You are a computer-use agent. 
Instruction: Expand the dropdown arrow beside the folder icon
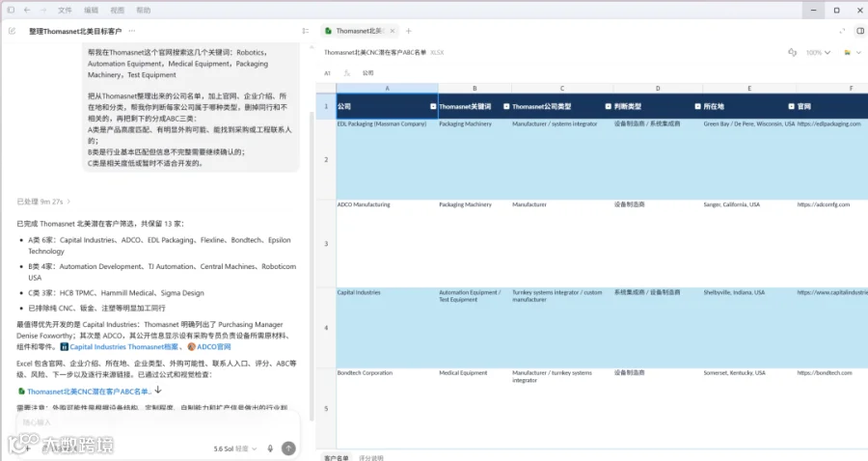pos(858,53)
